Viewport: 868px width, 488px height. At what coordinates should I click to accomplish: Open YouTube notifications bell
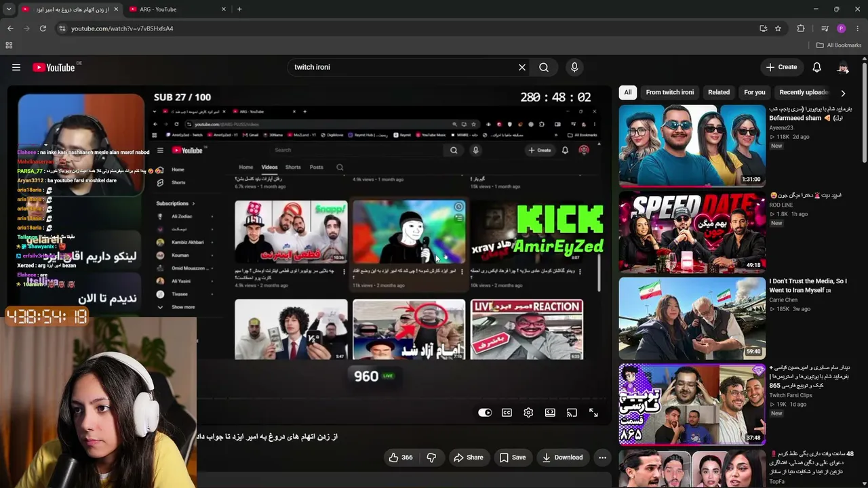817,67
